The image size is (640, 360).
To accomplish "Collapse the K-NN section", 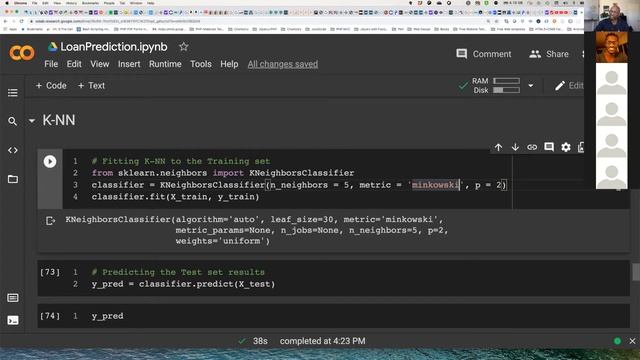I will click(x=31, y=121).
